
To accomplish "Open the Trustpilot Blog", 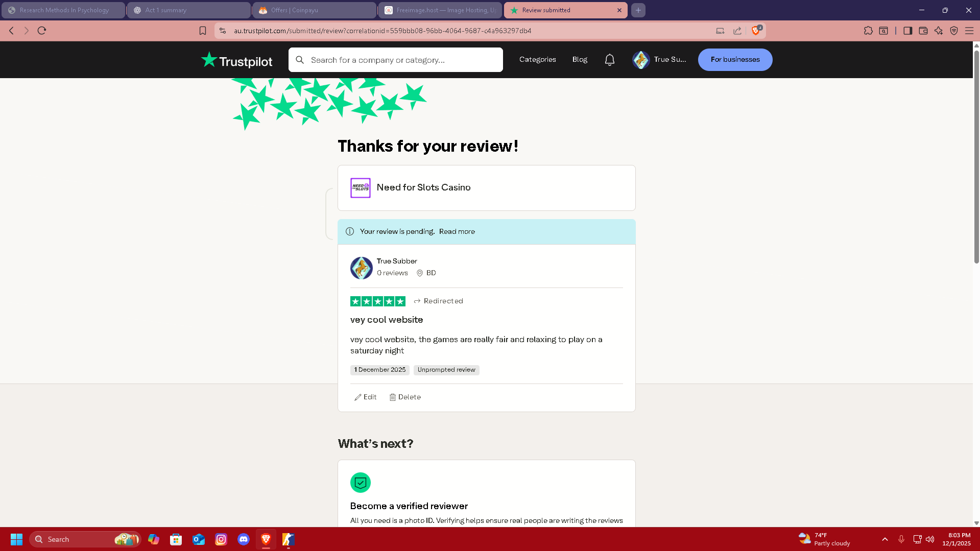I will [x=580, y=60].
